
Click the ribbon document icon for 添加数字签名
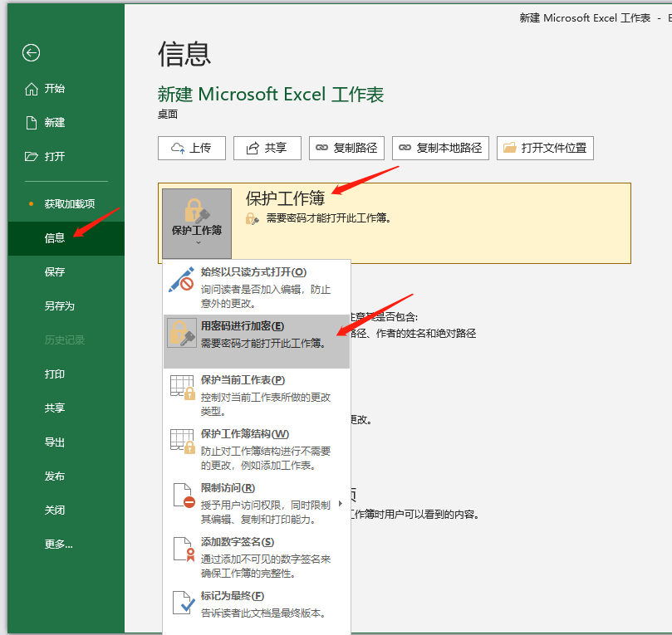(x=184, y=550)
